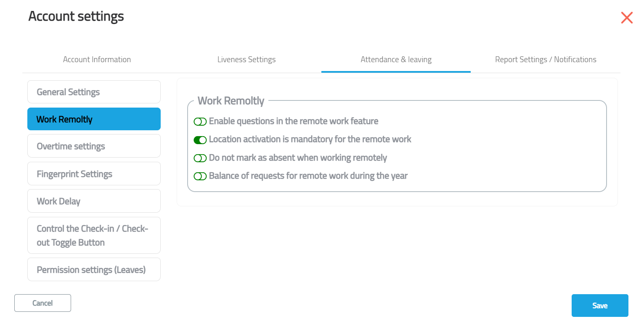Enable Balance of requests for remote work switch
This screenshot has height=332, width=644.
click(200, 176)
